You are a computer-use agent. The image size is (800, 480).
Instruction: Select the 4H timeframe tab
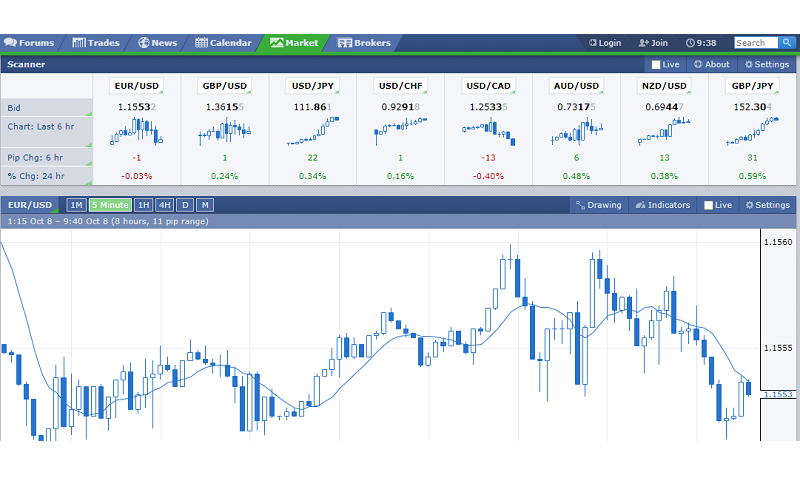click(165, 205)
